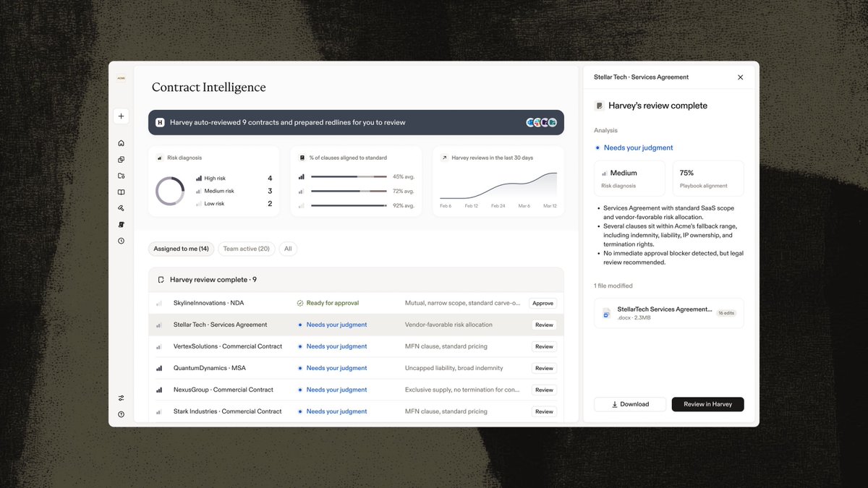Select the SkylineInnovations · NDA row
This screenshot has width=868, height=488.
point(356,304)
